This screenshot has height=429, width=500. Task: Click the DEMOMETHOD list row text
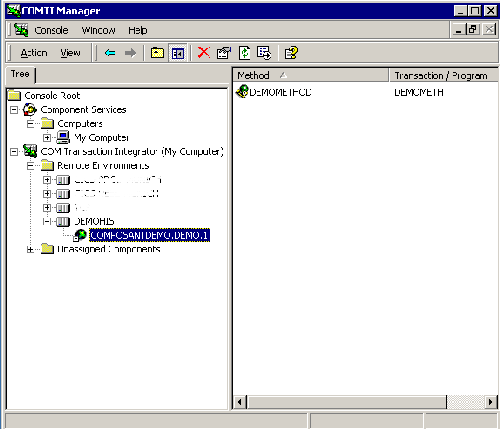click(280, 92)
